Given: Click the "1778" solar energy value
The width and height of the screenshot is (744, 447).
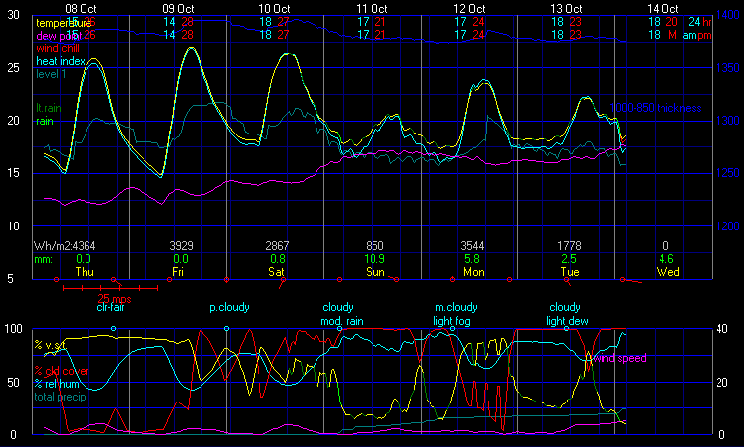Looking at the screenshot, I should [569, 246].
